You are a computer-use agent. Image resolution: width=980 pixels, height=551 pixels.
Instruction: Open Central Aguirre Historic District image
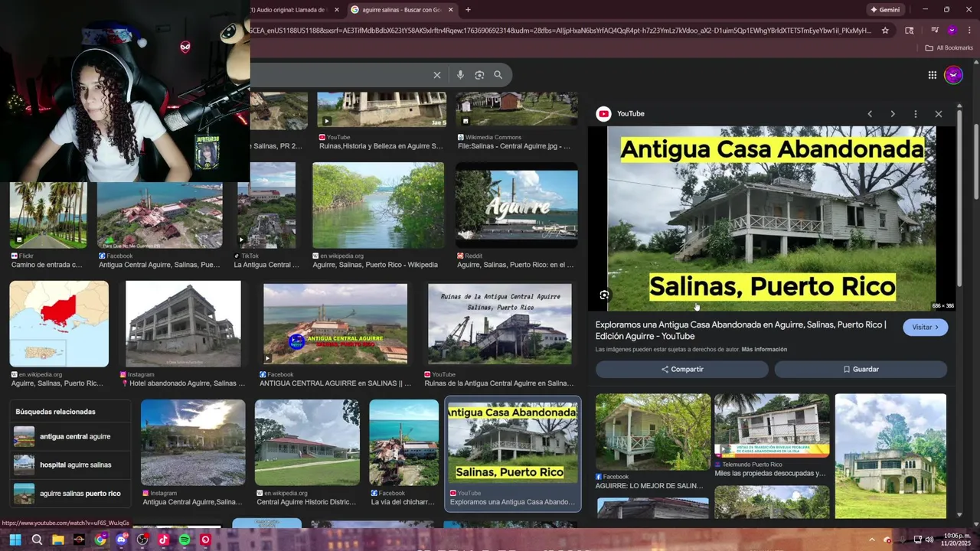tap(307, 442)
